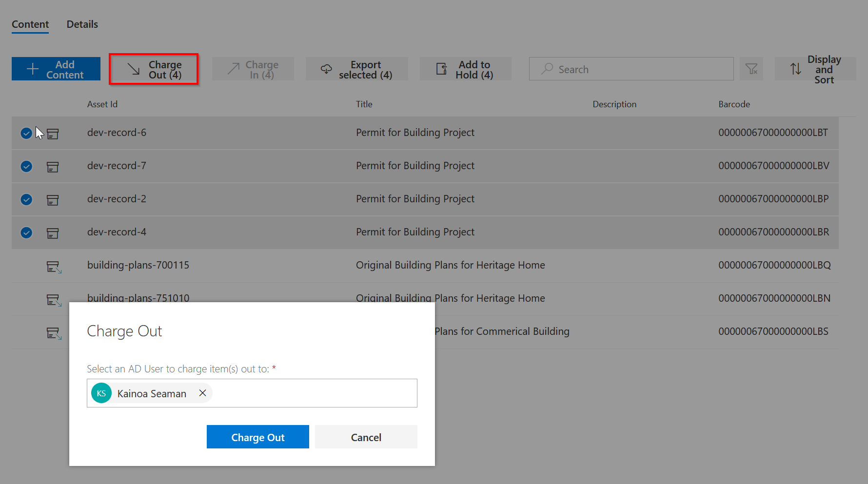Open the Display and Sort options
This screenshot has height=484, width=868.
pos(815,69)
